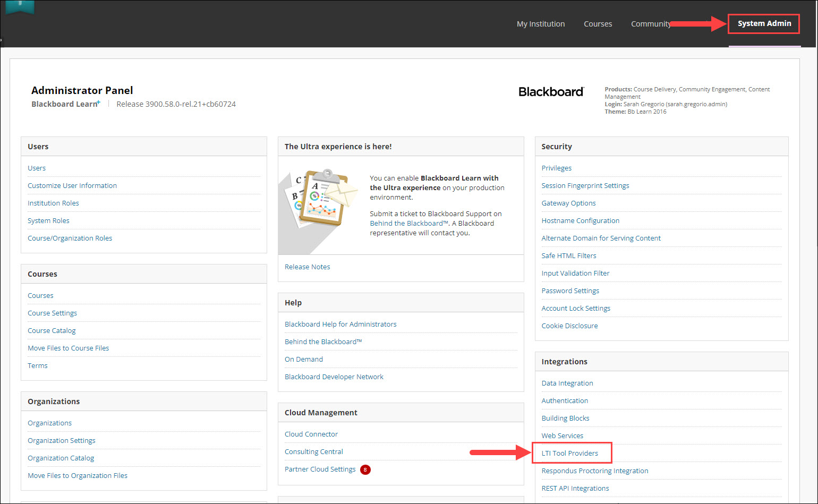This screenshot has height=504, width=818.
Task: Open Course/Organization Roles
Action: 70,238
